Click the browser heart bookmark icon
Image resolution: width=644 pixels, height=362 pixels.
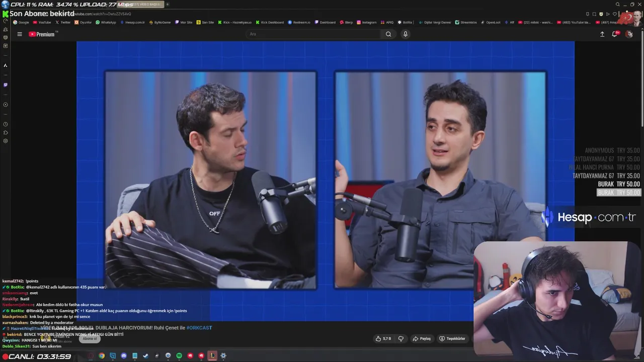pos(615,14)
